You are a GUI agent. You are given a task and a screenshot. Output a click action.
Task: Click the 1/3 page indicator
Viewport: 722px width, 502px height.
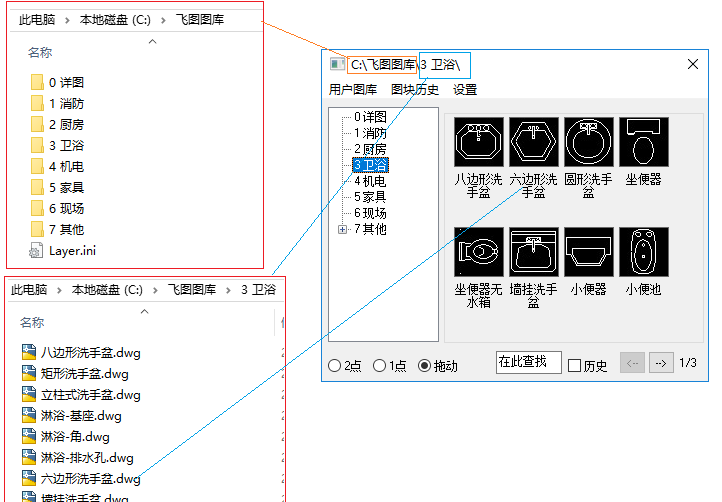pyautogui.click(x=688, y=363)
